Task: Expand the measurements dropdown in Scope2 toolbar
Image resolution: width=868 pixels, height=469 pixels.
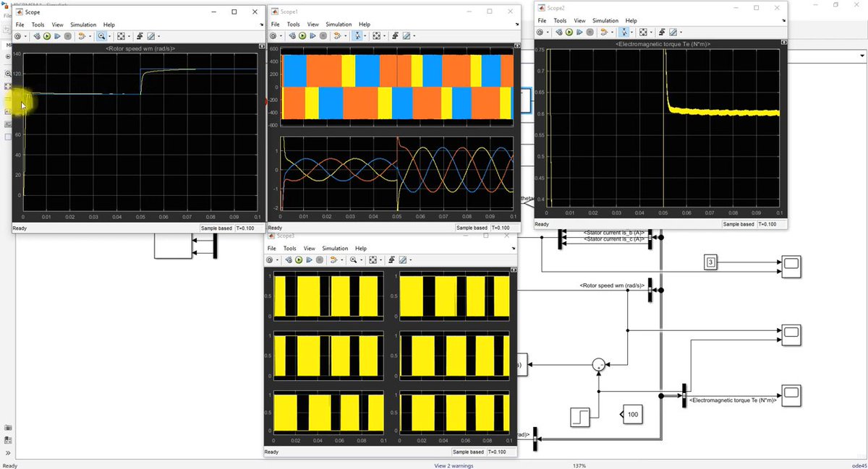Action: click(681, 32)
